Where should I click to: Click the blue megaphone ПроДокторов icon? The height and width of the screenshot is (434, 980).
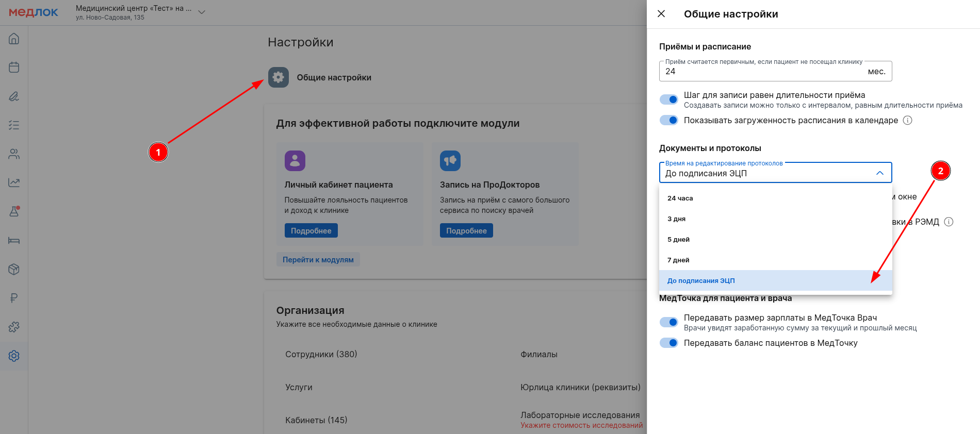pos(450,161)
